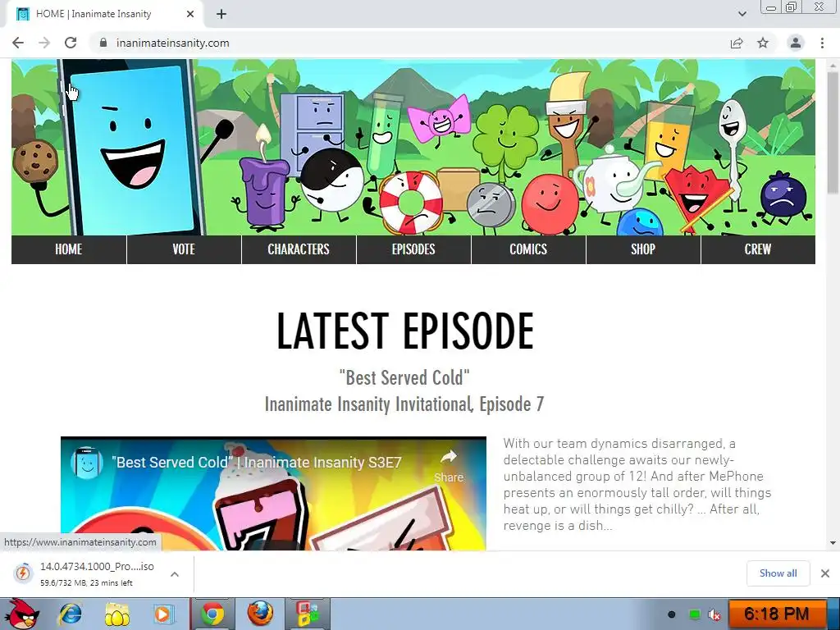Click the video title "Best Served Cold" link
The height and width of the screenshot is (630, 840).
pyautogui.click(x=256, y=463)
